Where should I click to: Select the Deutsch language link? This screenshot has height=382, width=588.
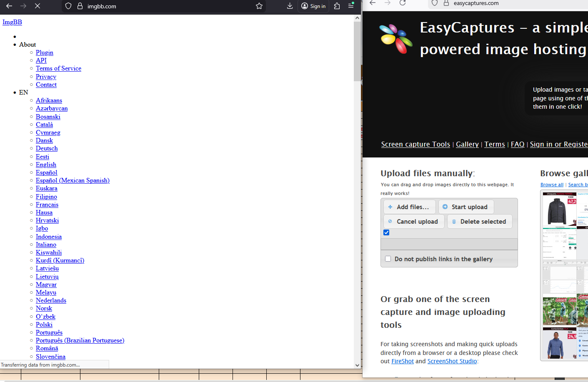point(47,148)
